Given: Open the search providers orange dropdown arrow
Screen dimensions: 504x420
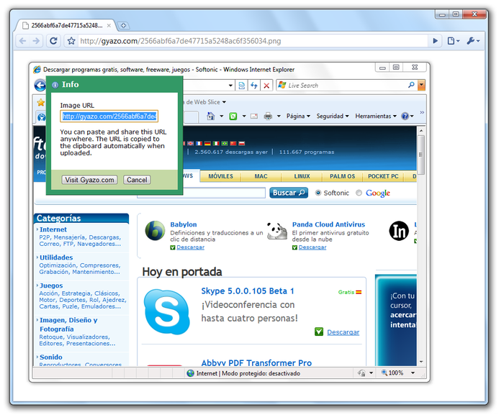Looking at the screenshot, I should (421, 85).
